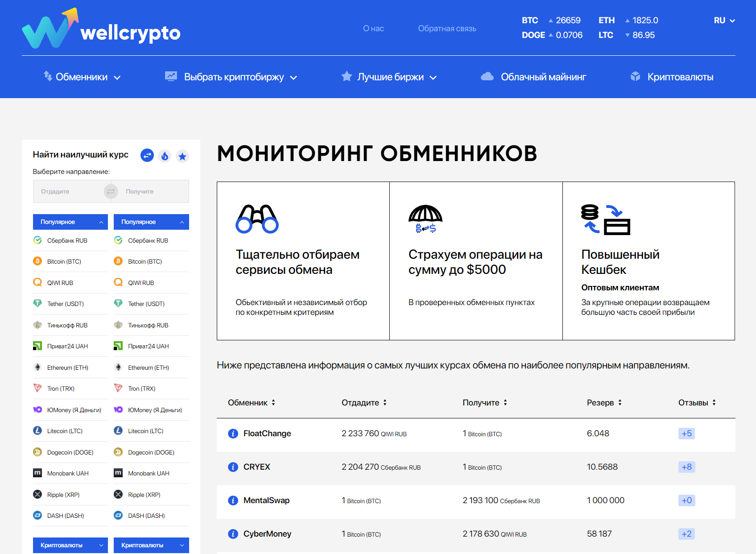Click the umbrella insurance icon
756x554 pixels.
click(426, 219)
